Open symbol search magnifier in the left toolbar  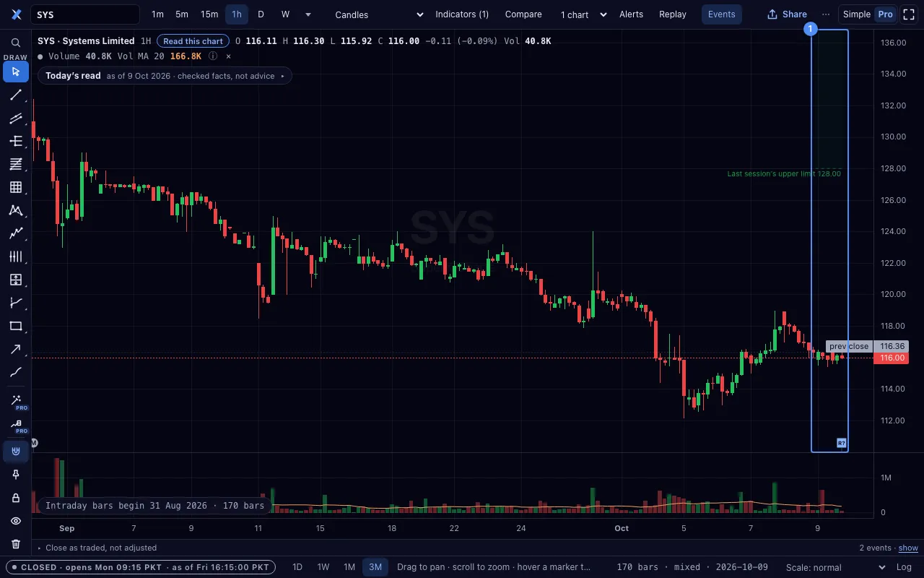point(16,43)
